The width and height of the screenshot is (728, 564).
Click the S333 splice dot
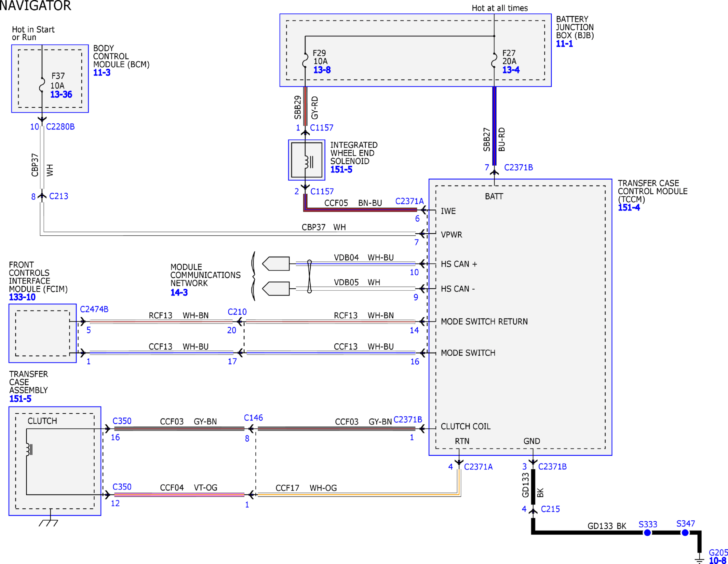coord(647,533)
